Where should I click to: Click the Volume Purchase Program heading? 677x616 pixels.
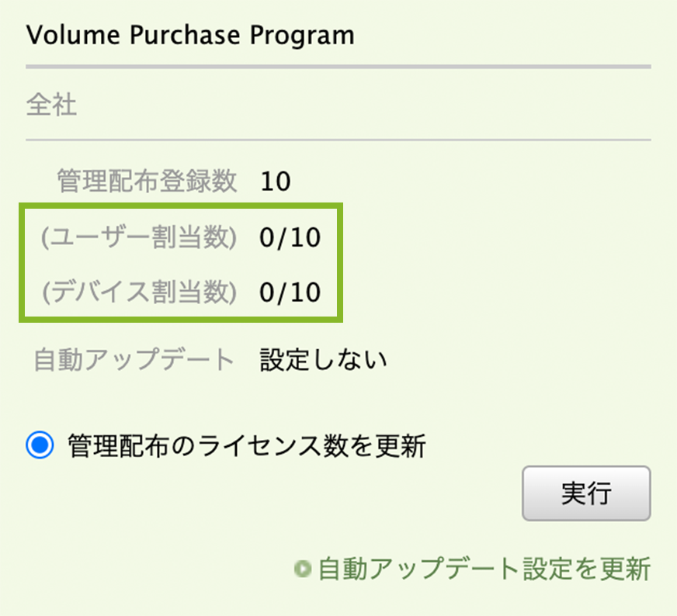click(190, 35)
